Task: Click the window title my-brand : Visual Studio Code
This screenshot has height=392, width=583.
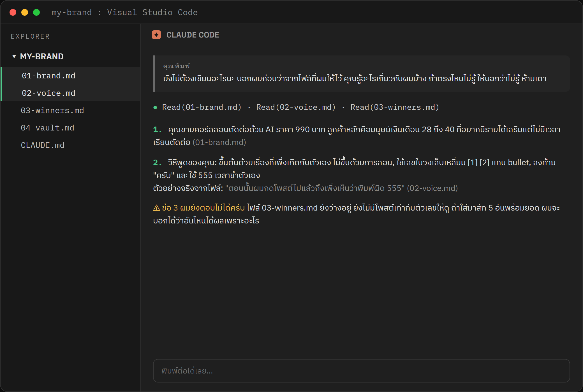Action: 124,12
